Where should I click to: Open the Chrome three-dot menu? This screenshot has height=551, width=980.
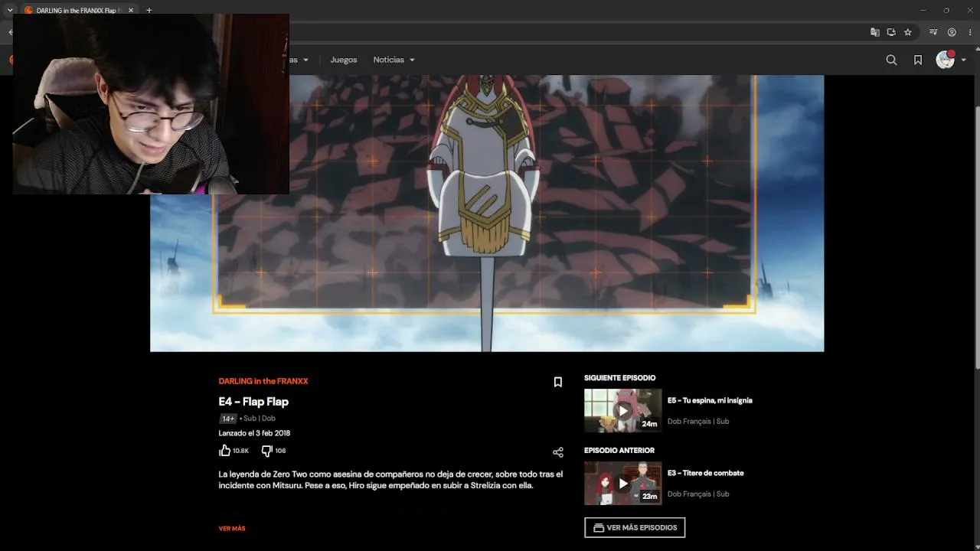pyautogui.click(x=970, y=32)
